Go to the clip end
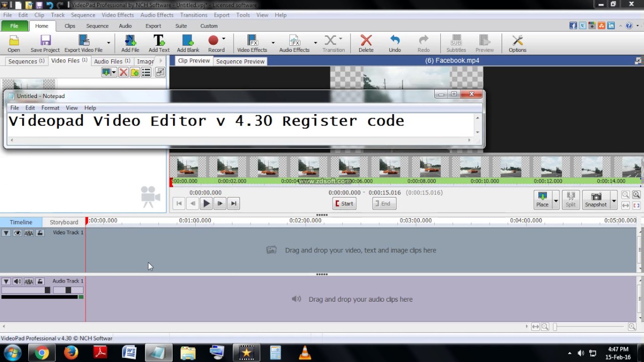 pos(233,204)
